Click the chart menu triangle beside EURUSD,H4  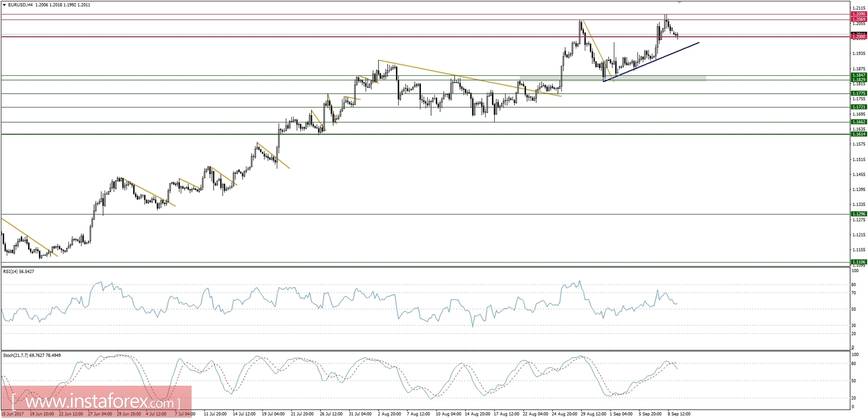(4, 5)
